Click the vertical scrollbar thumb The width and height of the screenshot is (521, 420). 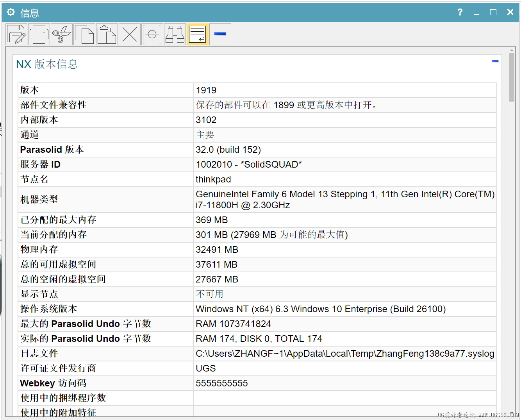coord(512,78)
